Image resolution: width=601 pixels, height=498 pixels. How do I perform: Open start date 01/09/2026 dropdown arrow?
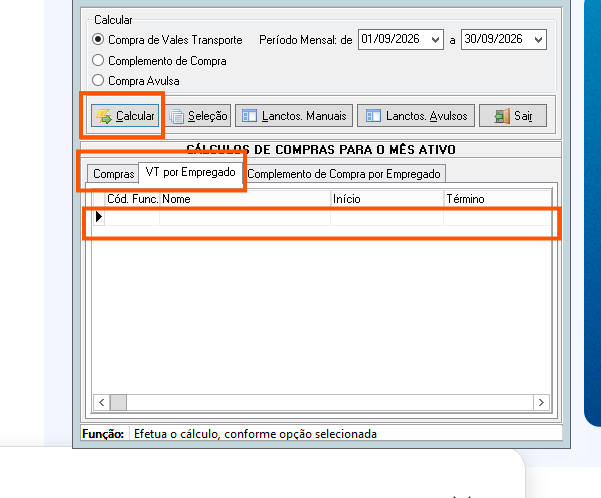point(435,39)
